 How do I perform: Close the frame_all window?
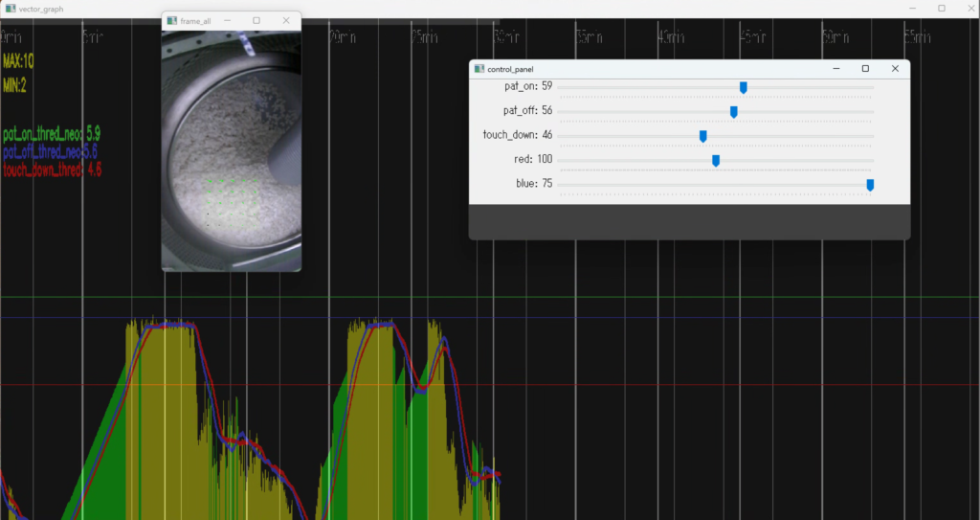[x=286, y=20]
